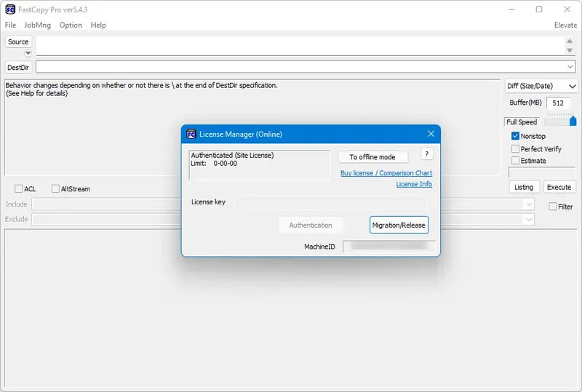
Task: Click the DestDir button
Action: click(x=18, y=67)
